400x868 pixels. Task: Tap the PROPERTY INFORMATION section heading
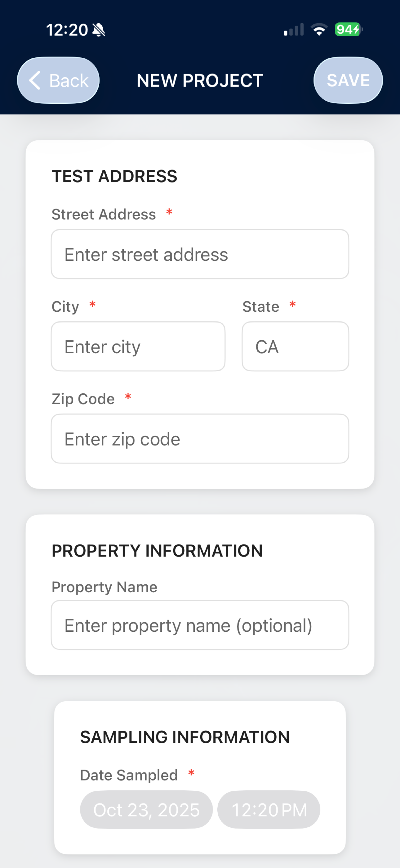tap(157, 551)
